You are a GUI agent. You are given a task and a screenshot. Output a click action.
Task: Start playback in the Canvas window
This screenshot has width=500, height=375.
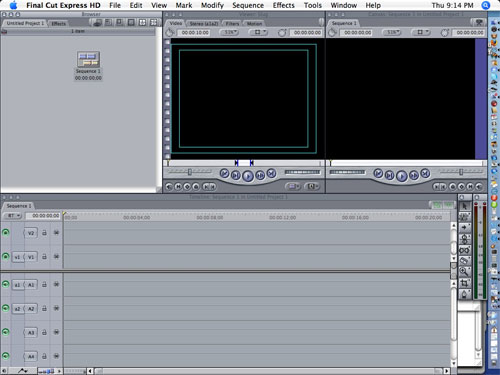tap(402, 176)
